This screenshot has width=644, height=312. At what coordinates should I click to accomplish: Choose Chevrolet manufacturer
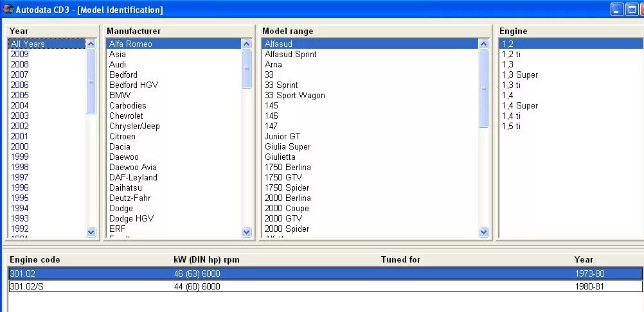click(x=126, y=116)
